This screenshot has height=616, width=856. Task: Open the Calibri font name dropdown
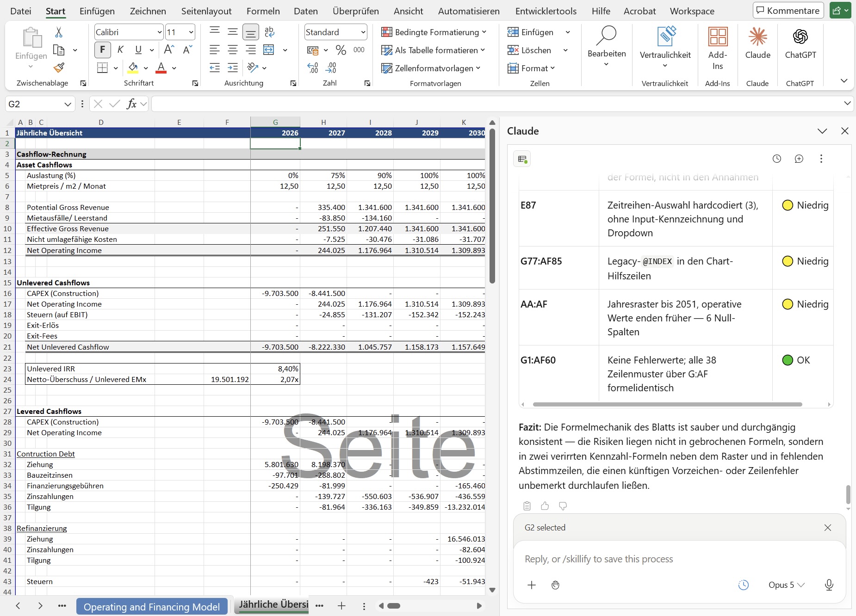(160, 32)
